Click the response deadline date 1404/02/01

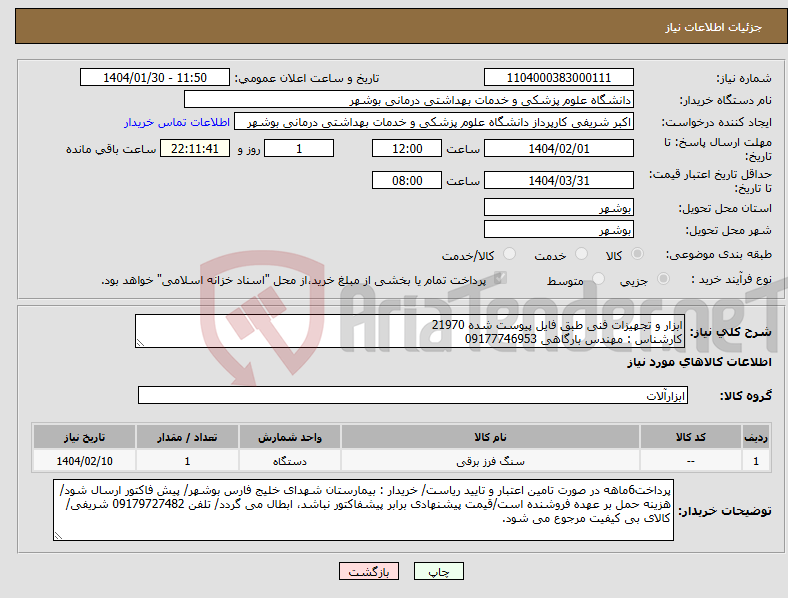(558, 149)
